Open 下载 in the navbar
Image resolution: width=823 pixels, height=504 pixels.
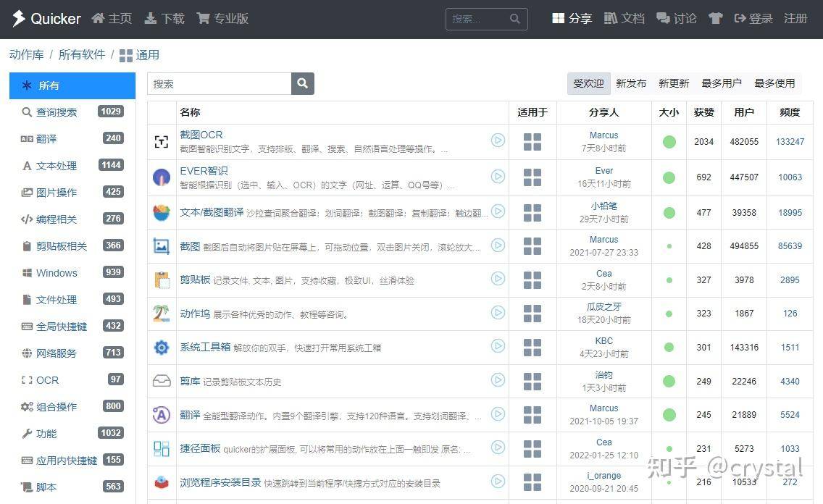(x=164, y=19)
